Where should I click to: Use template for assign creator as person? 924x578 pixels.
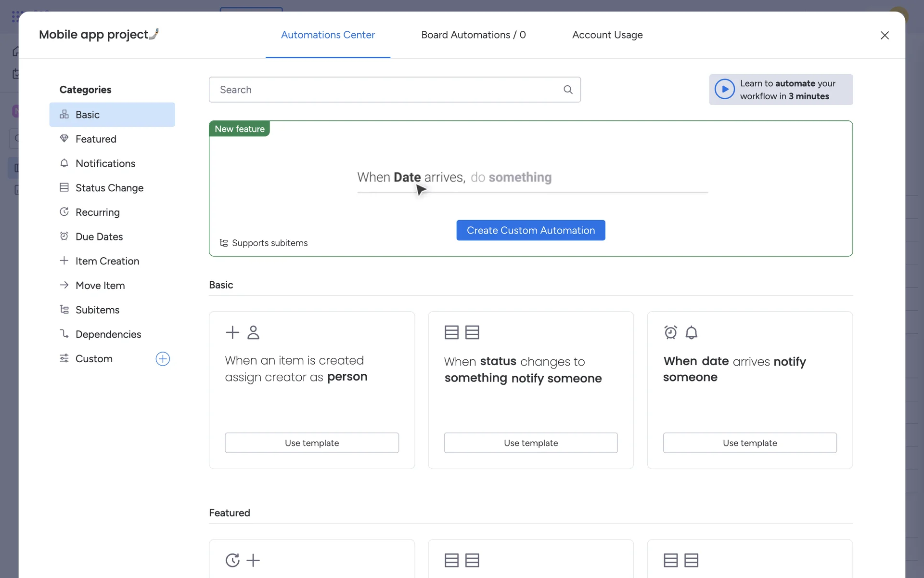point(311,443)
